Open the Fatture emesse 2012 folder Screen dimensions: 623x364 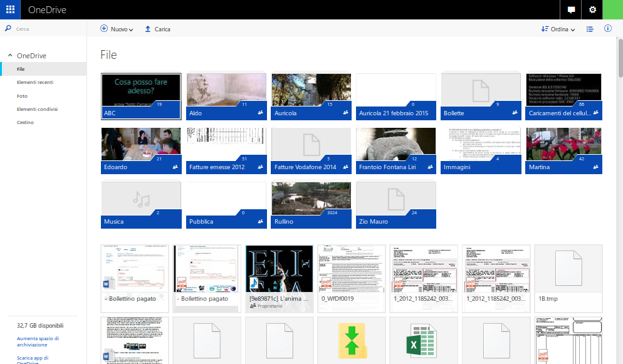(x=226, y=150)
